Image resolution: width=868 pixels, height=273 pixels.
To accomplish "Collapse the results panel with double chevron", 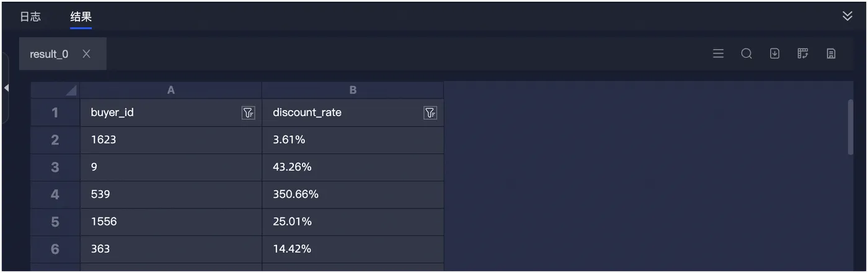I will tap(848, 16).
